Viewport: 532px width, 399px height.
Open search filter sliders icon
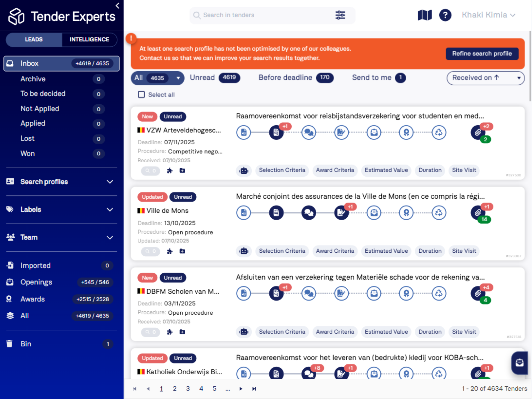(340, 15)
